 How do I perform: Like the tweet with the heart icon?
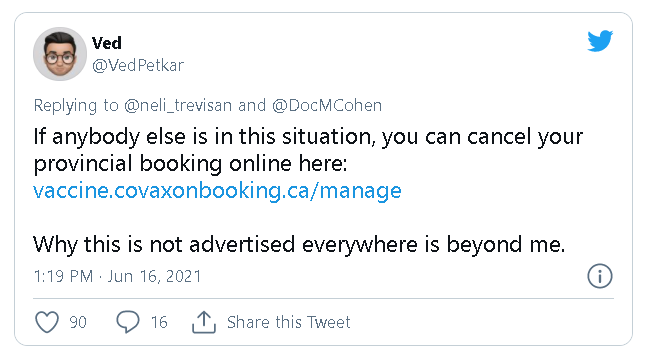pyautogui.click(x=47, y=322)
